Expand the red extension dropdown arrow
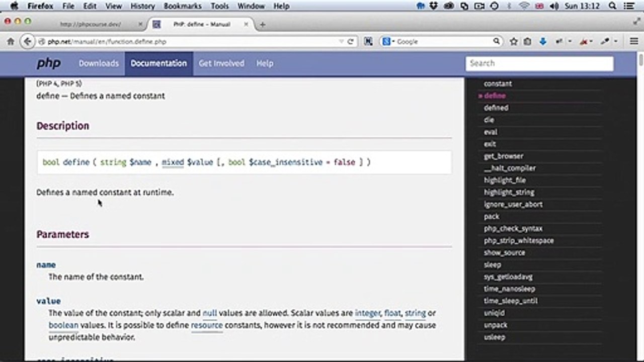 [x=592, y=42]
